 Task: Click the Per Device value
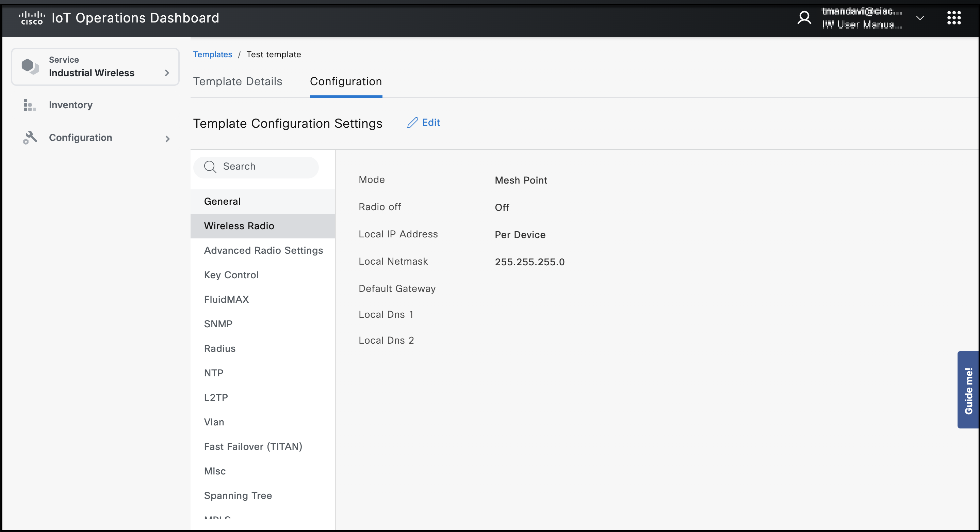click(520, 235)
